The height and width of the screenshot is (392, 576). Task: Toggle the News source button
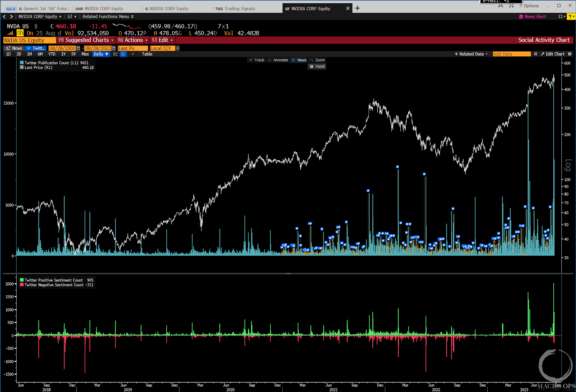(14, 48)
